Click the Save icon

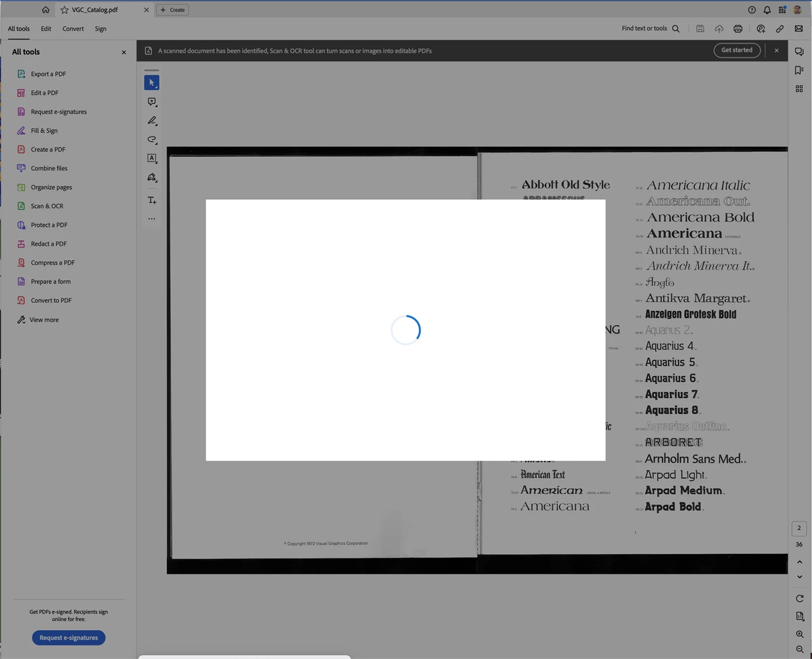[700, 28]
